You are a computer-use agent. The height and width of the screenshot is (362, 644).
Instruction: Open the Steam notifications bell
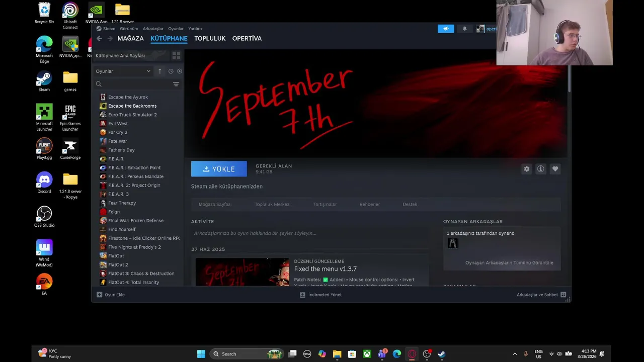(x=464, y=29)
